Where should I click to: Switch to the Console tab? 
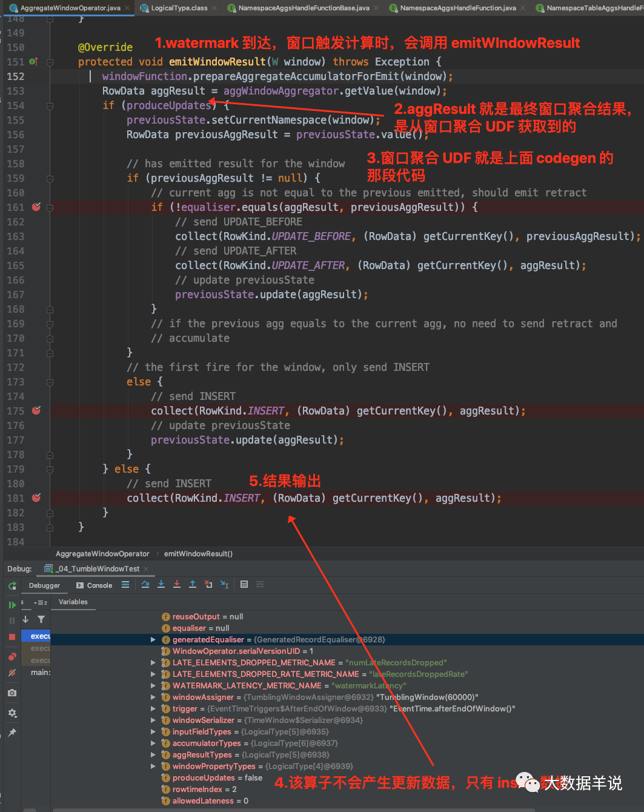(x=94, y=585)
